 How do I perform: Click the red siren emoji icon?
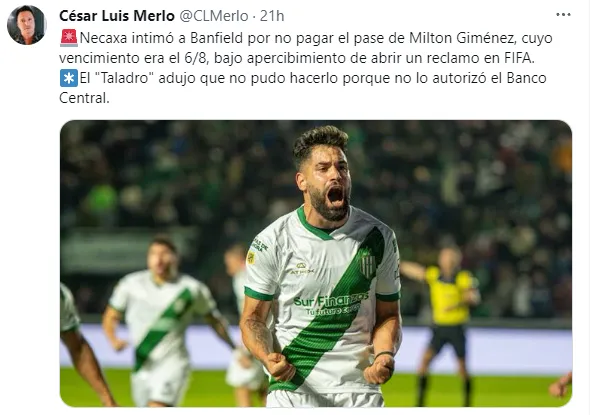click(69, 38)
